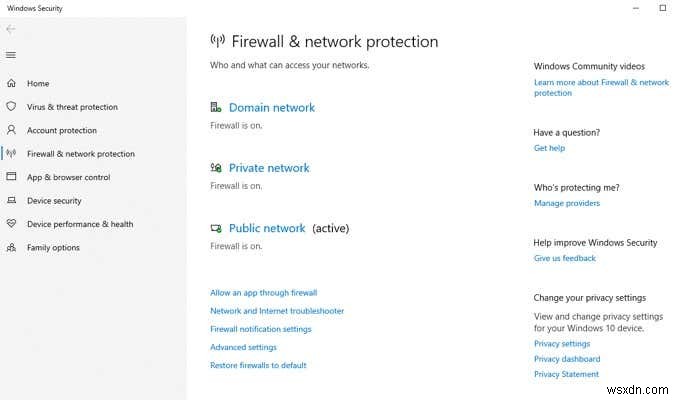Screen dimensions: 680x400
Task: Click the Device security chip icon
Action: pyautogui.click(x=11, y=201)
